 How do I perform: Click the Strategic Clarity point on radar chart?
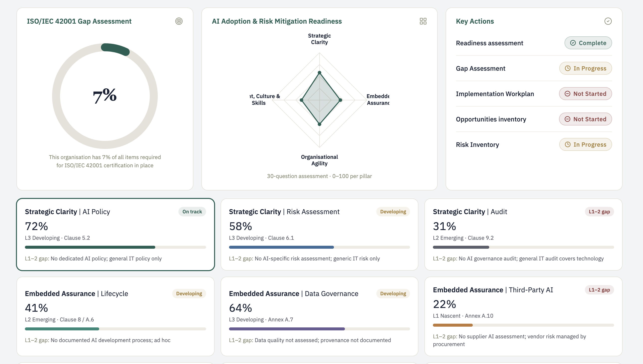point(319,73)
